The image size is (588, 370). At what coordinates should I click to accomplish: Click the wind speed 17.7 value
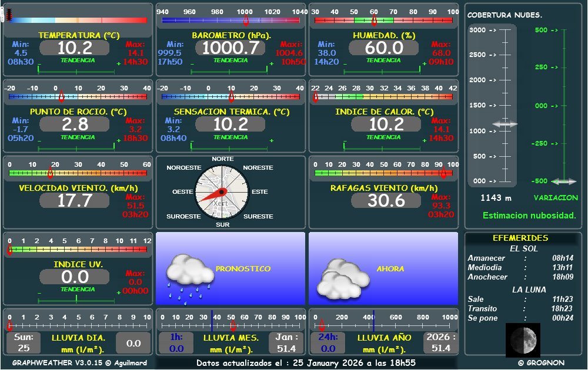point(75,200)
